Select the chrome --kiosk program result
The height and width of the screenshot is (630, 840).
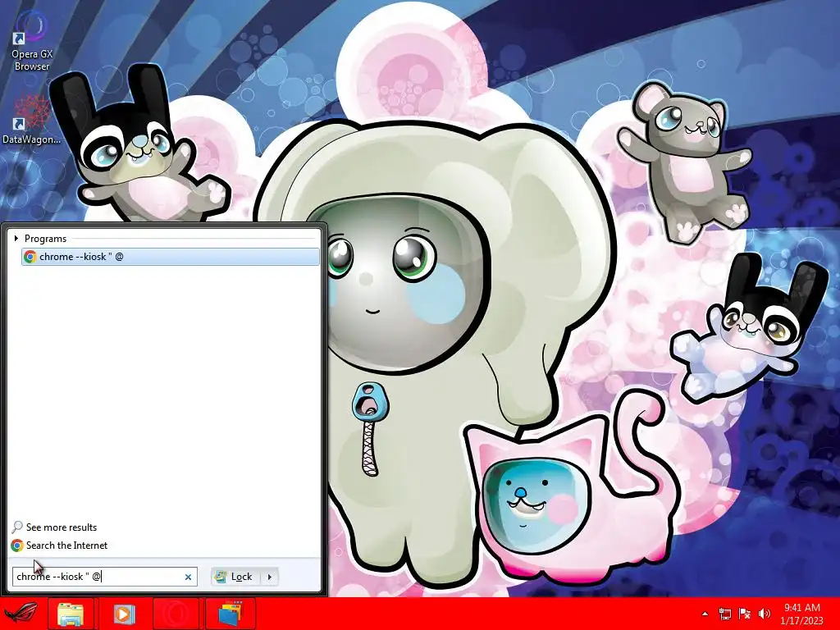point(171,257)
